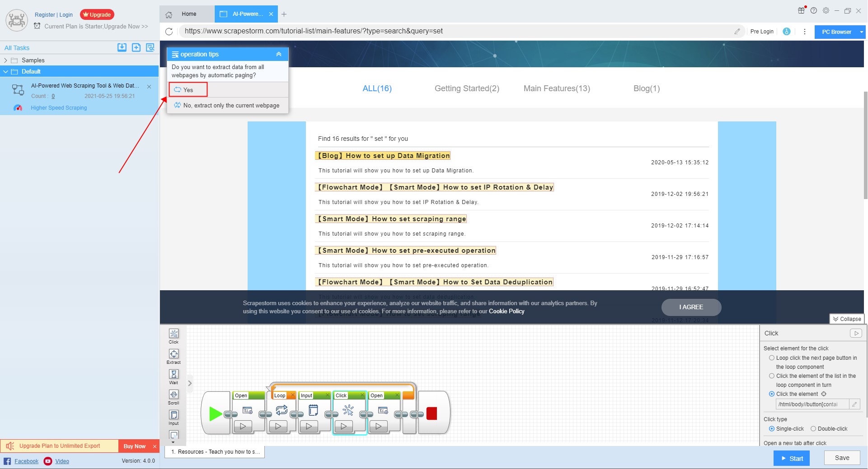Click the I AGREE cookie button
This screenshot has height=469, width=868.
point(691,307)
